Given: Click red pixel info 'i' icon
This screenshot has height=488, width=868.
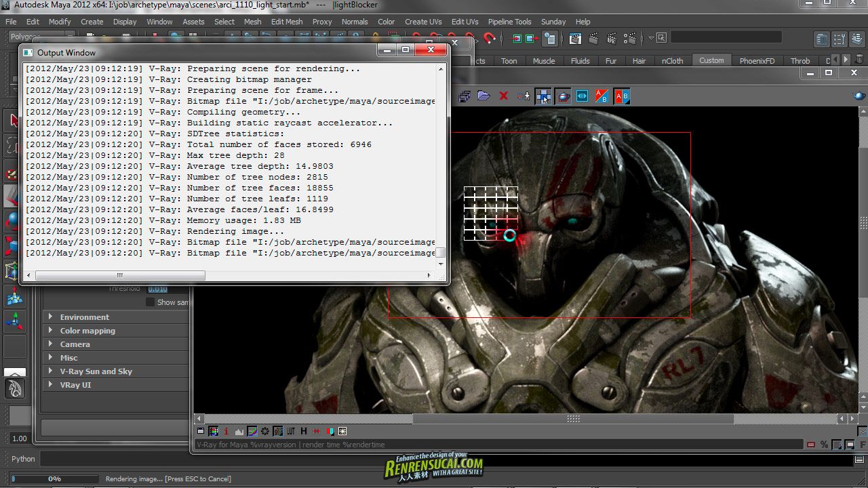Looking at the screenshot, I should click(226, 431).
